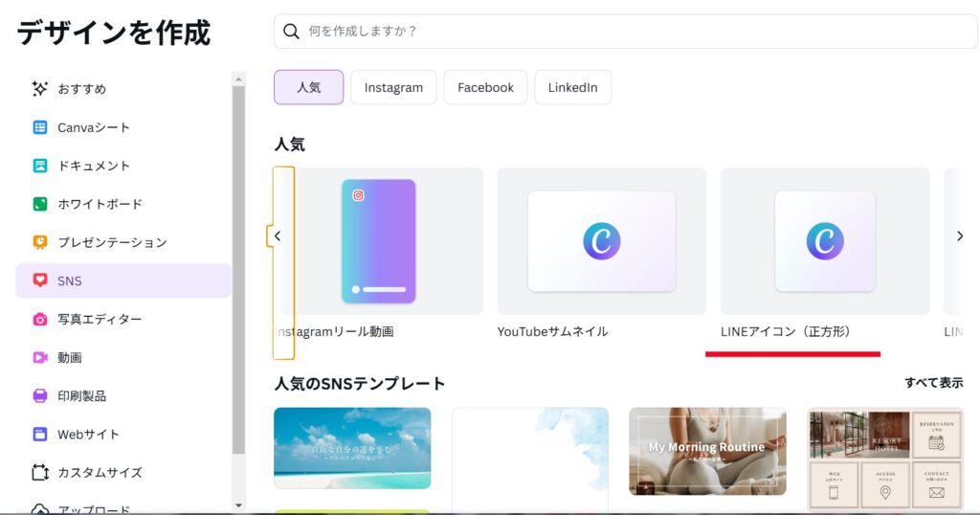
Task: Click the LINEアイコン（正方形） label
Action: pos(786,332)
